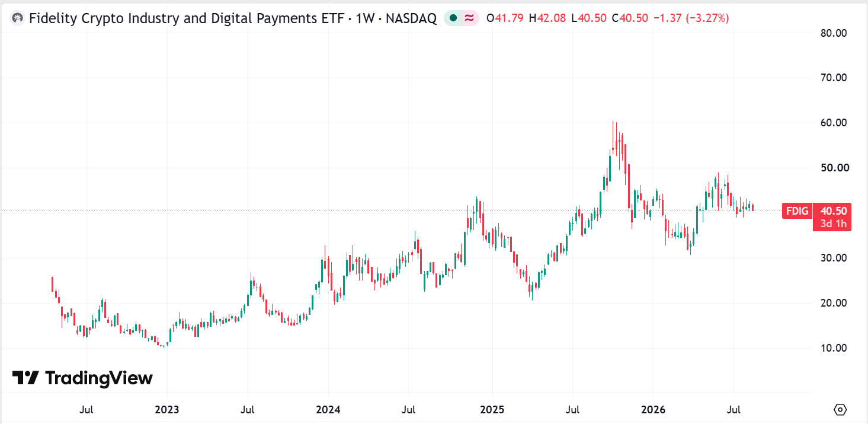Click the 2023 time axis label
Viewport: 868px width, 424px height.
click(x=167, y=410)
